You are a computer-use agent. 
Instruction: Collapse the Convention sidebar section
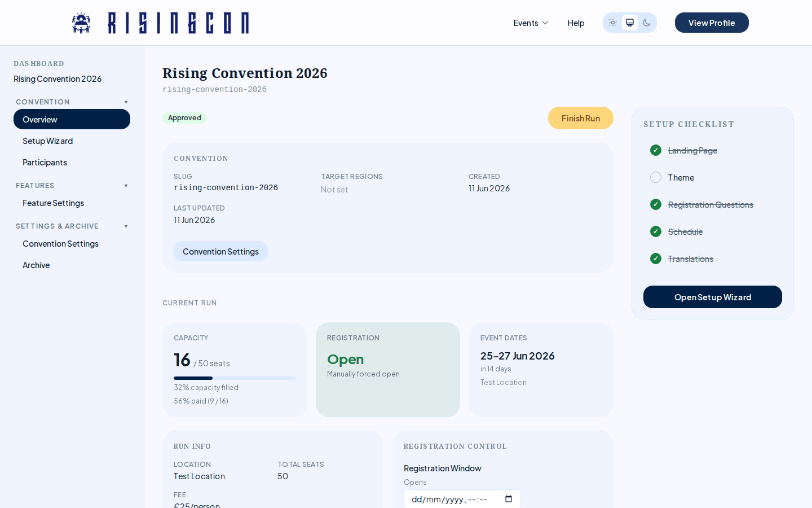(72, 102)
